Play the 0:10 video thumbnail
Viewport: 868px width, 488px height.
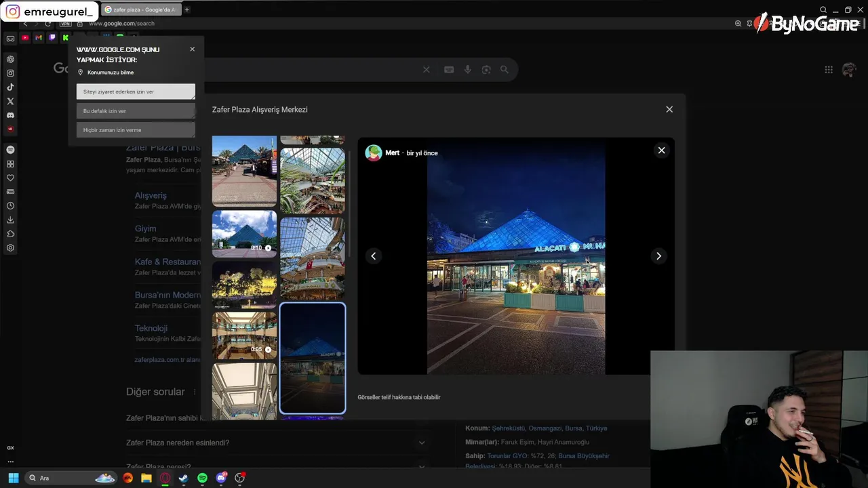coord(244,234)
